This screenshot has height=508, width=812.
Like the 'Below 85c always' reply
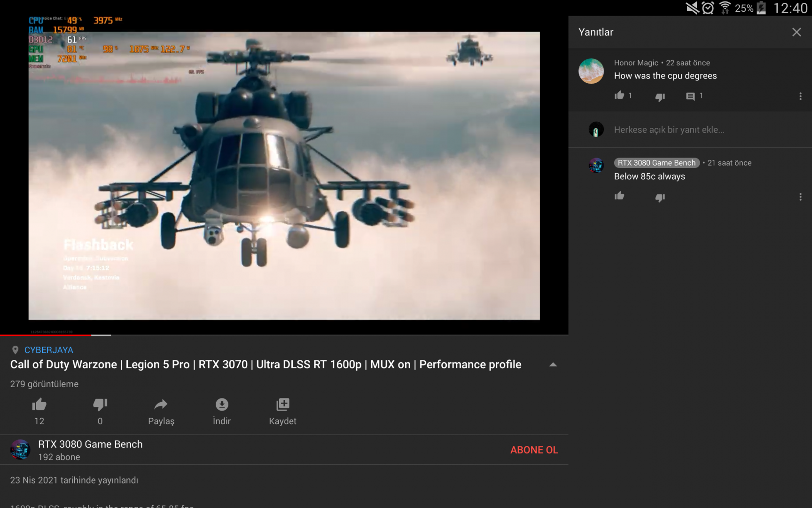[619, 196]
